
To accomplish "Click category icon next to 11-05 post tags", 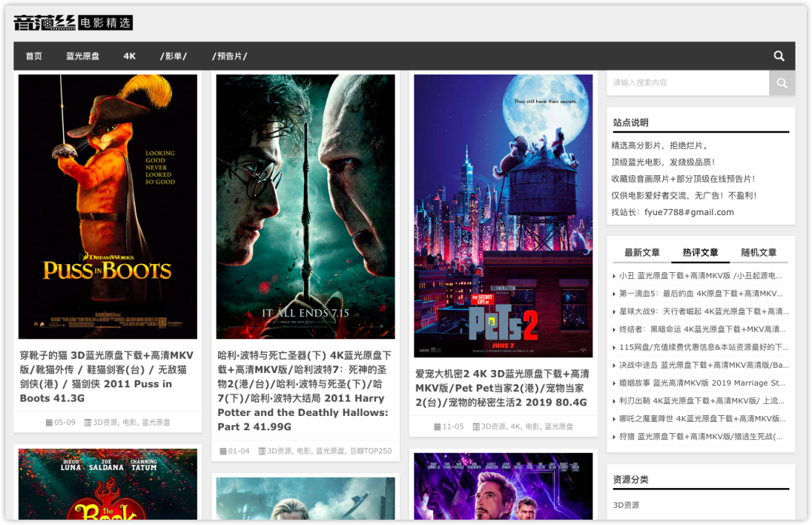I will click(476, 426).
